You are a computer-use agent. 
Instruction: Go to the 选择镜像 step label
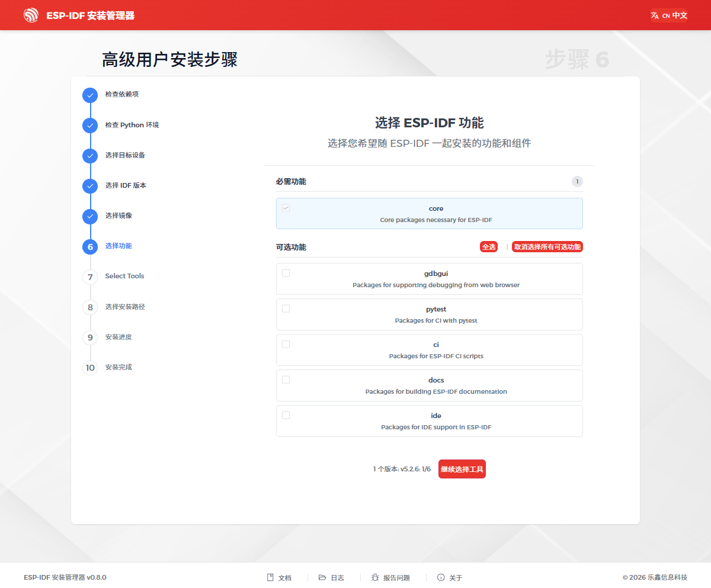coord(118,216)
